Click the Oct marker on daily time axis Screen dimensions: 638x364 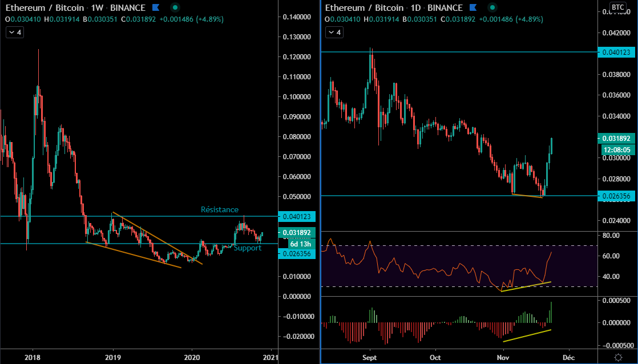pos(437,357)
